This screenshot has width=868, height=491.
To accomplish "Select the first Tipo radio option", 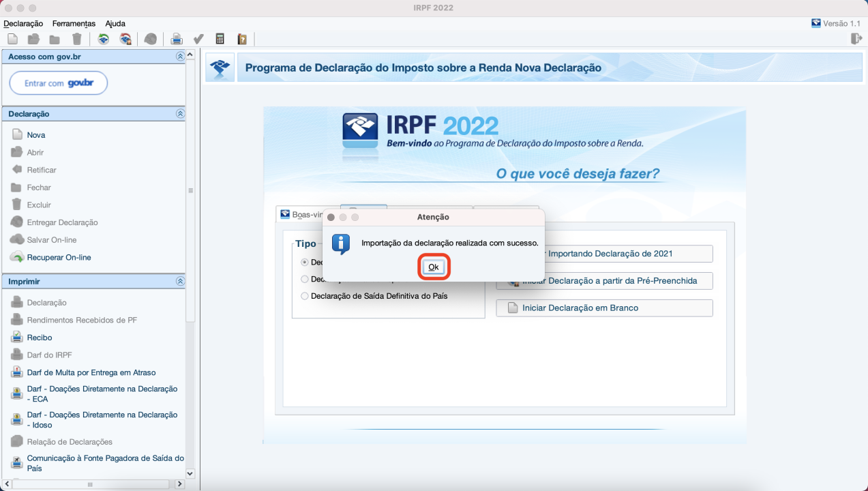I will pyautogui.click(x=305, y=262).
